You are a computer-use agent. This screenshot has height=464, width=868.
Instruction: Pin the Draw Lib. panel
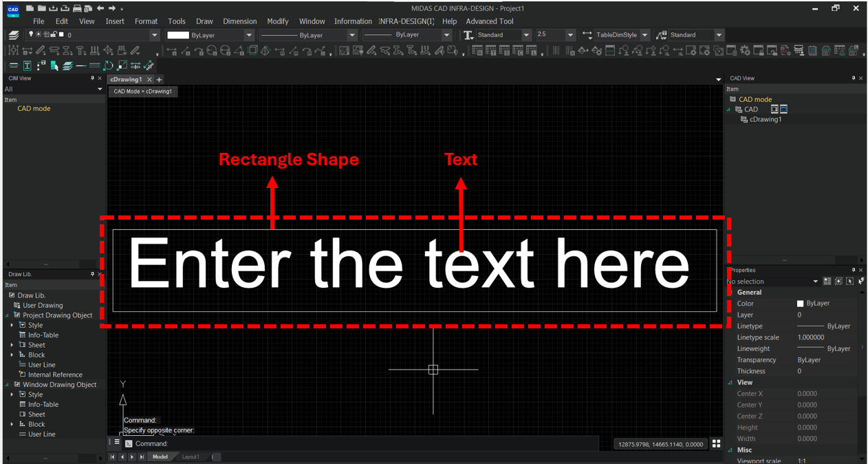coord(93,274)
